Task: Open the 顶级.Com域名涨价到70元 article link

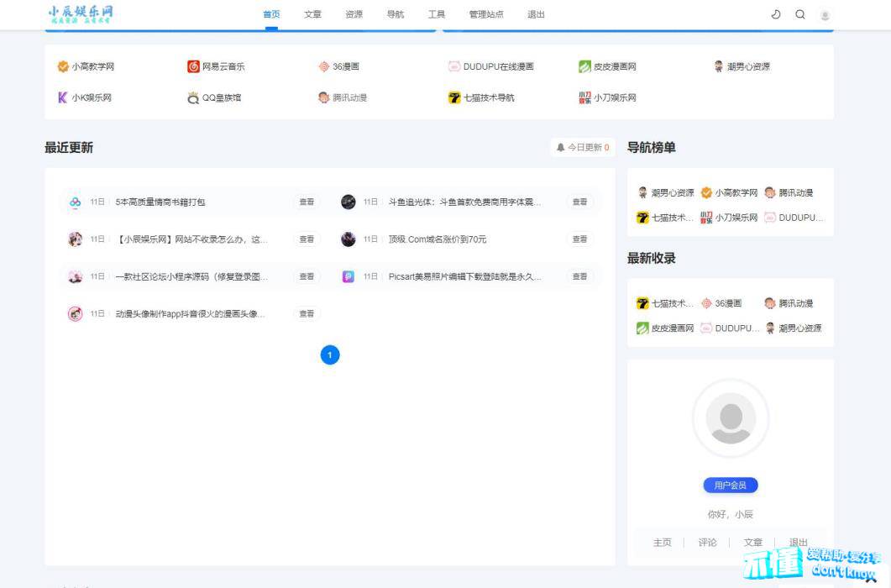Action: 437,239
